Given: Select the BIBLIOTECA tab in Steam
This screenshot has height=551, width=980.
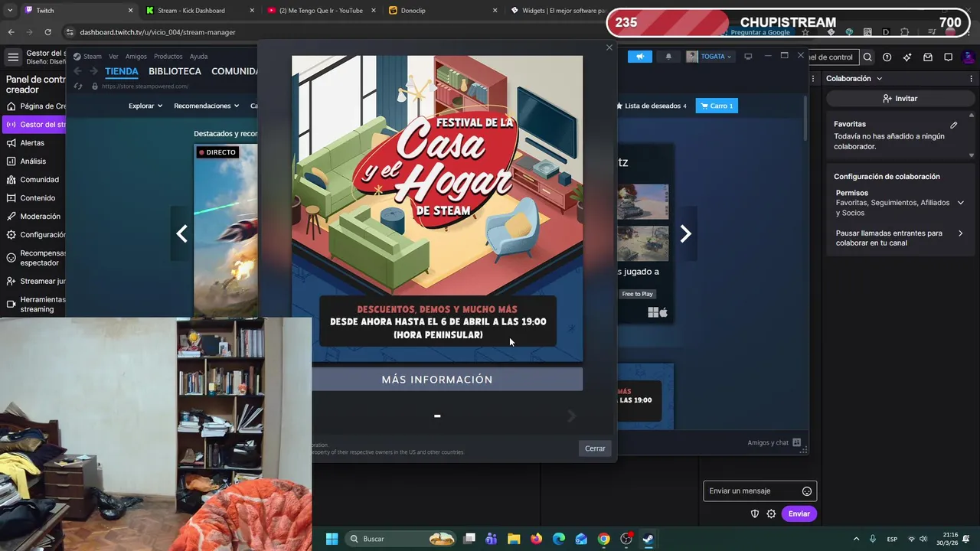Looking at the screenshot, I should 175,71.
